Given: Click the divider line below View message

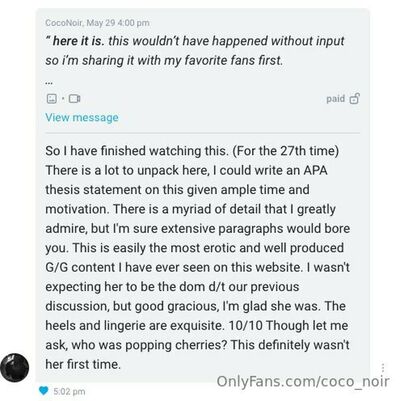Looking at the screenshot, I should (x=203, y=133).
